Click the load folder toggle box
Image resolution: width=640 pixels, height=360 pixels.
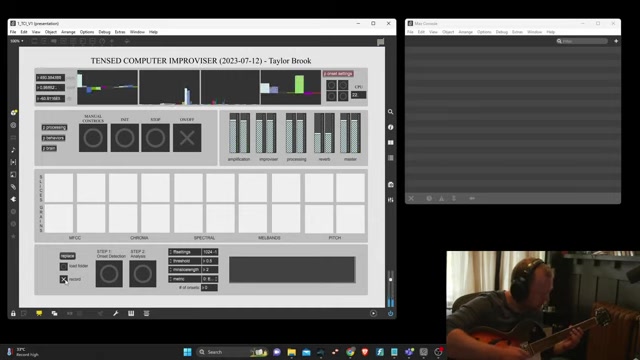pos(64,267)
